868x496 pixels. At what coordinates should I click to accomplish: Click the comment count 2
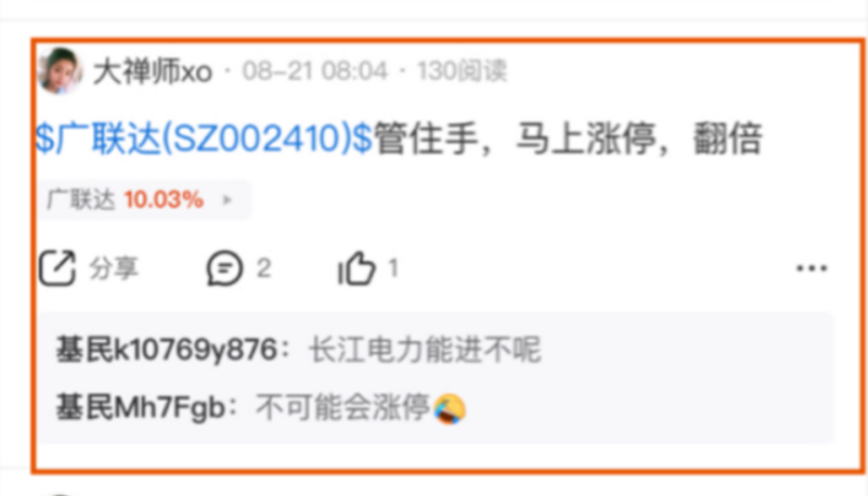pyautogui.click(x=263, y=269)
